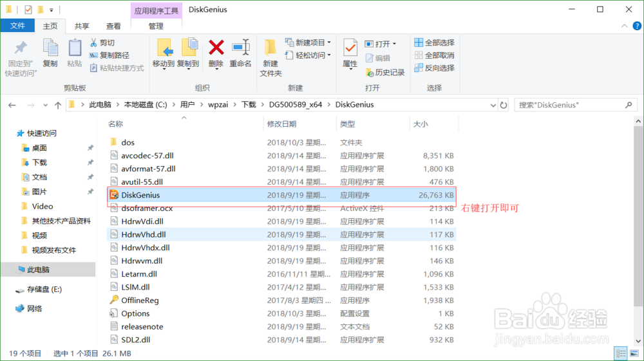Click the History (历史记录) command
Screen dimensions: 644x361
tap(385, 73)
